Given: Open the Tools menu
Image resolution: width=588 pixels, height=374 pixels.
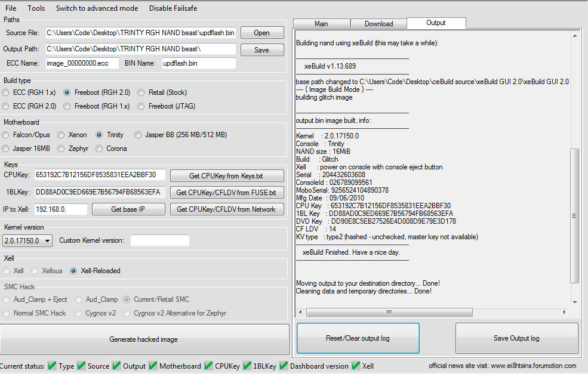Looking at the screenshot, I should pyautogui.click(x=36, y=8).
